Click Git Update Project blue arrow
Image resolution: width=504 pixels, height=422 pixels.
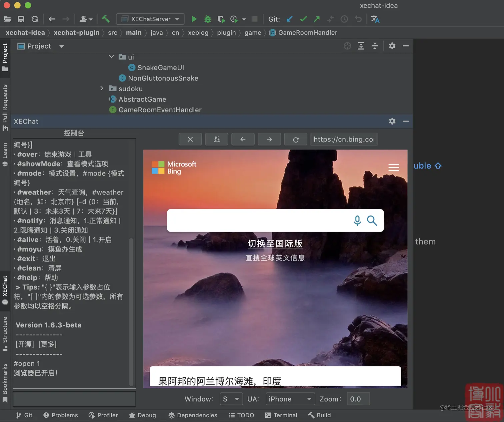point(289,19)
